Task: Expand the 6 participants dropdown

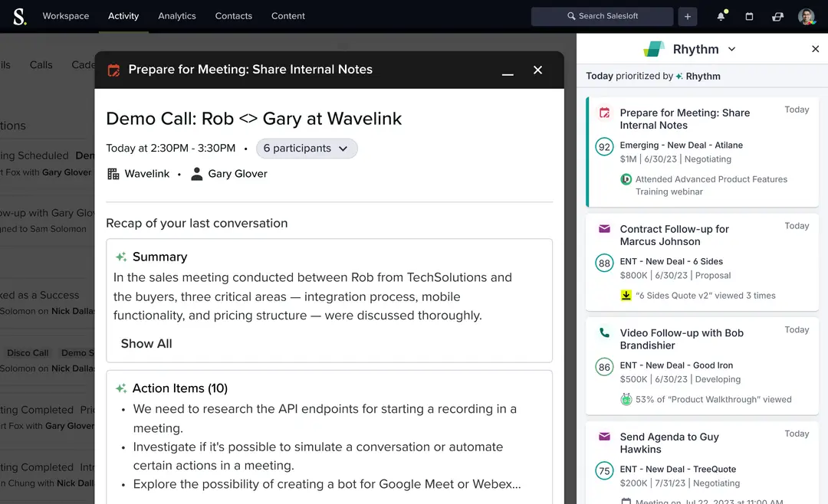Action: (x=306, y=149)
